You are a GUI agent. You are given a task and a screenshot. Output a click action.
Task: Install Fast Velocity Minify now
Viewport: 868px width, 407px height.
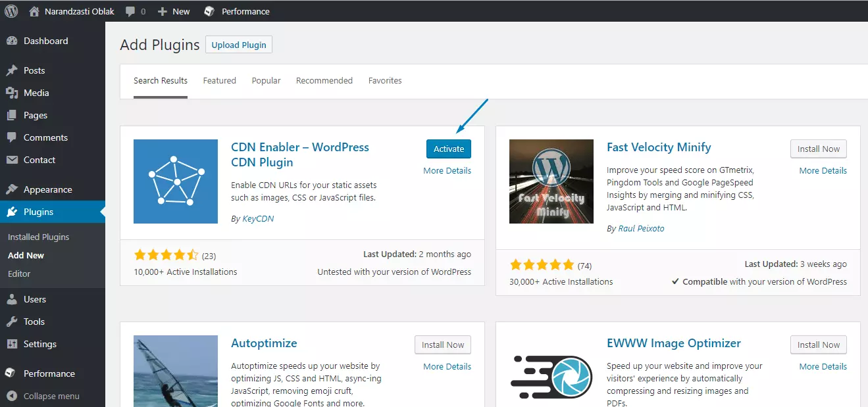[819, 149]
